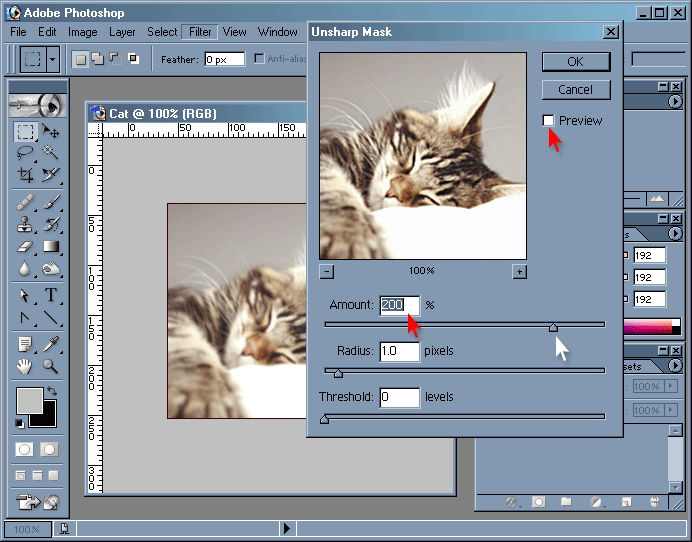Zoom in preview with plus button
The image size is (692, 542).
pyautogui.click(x=519, y=271)
